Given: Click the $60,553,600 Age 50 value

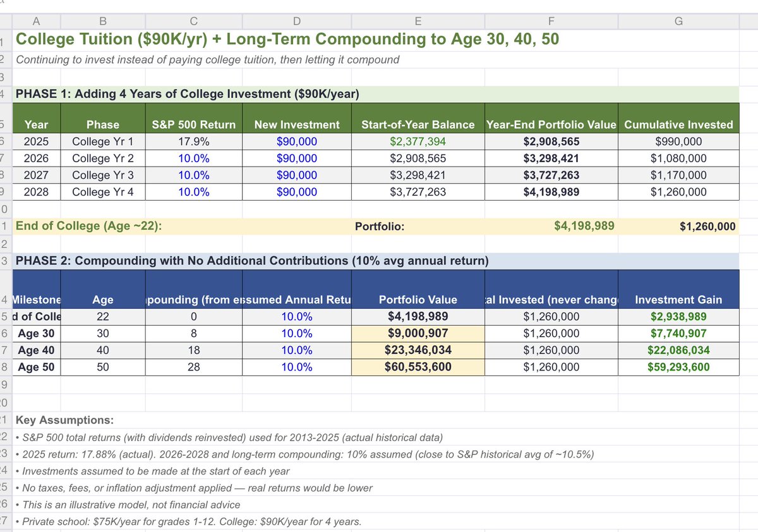Looking at the screenshot, I should pos(418,367).
